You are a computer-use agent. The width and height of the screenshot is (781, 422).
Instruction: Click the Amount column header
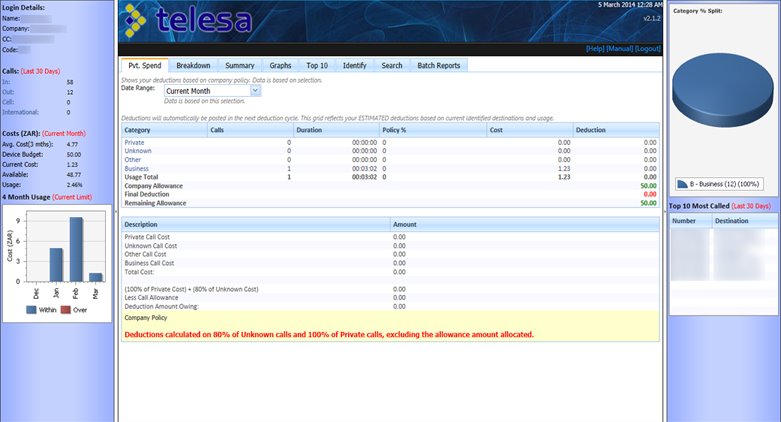coord(525,225)
